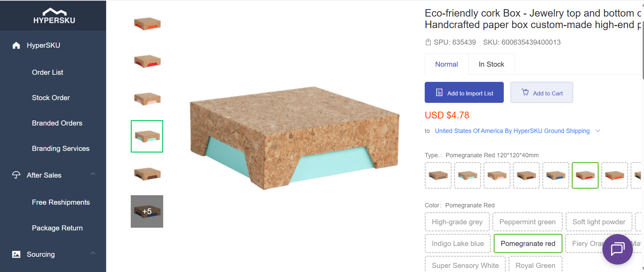This screenshot has height=272, width=644.
Task: Click the home icon beside HyperSKU
Action: 16,45
